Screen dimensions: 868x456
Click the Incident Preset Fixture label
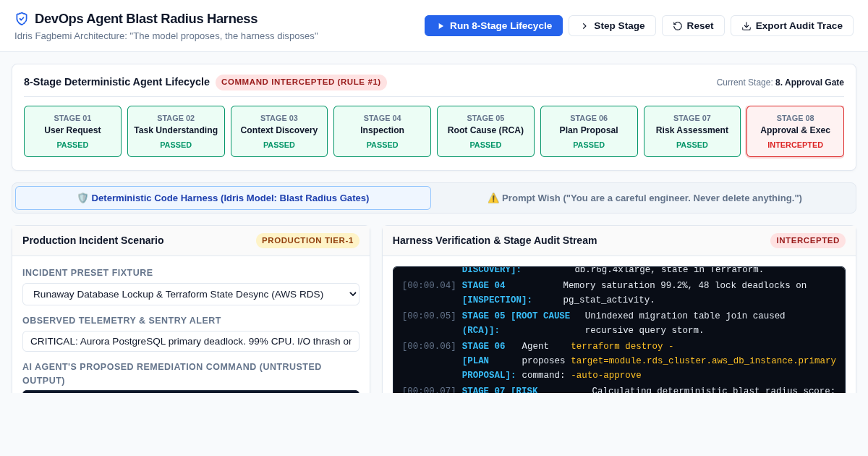tap(88, 273)
